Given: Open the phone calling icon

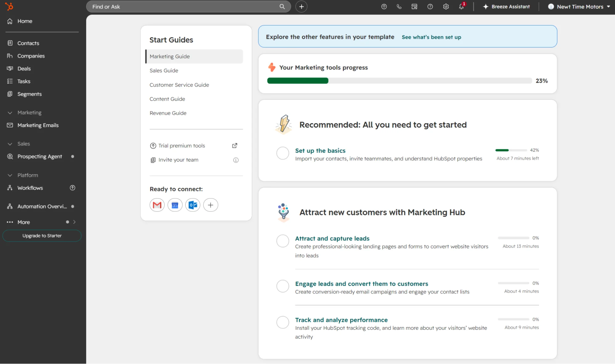Looking at the screenshot, I should pyautogui.click(x=399, y=6).
